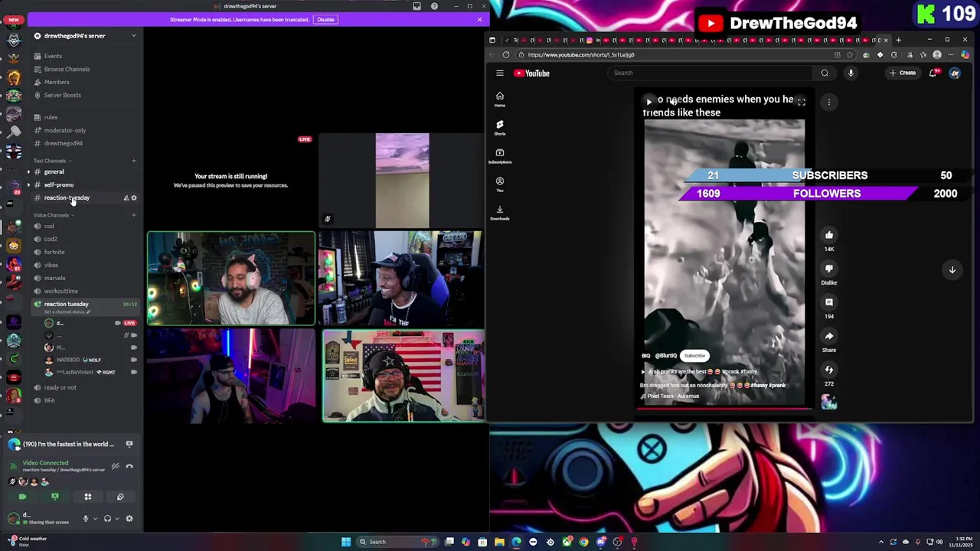The image size is (980, 551).
Task: Join the vibes voice channel
Action: (51, 265)
